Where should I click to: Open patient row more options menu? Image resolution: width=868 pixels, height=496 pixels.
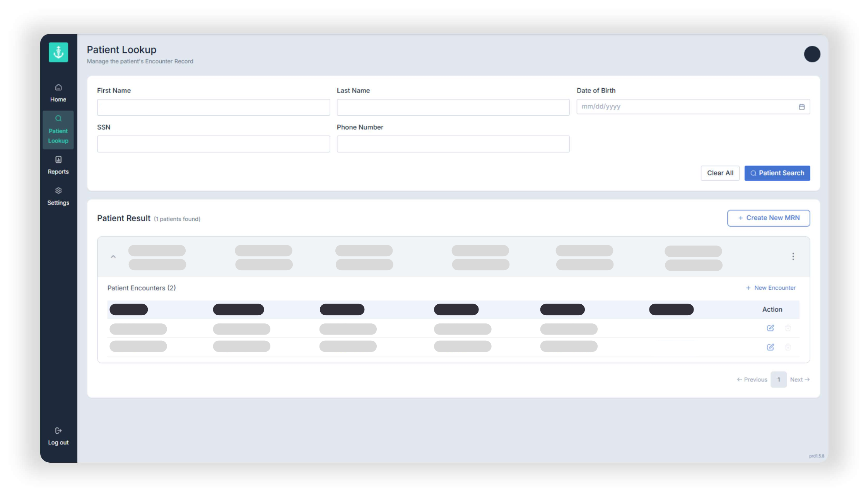coord(793,256)
